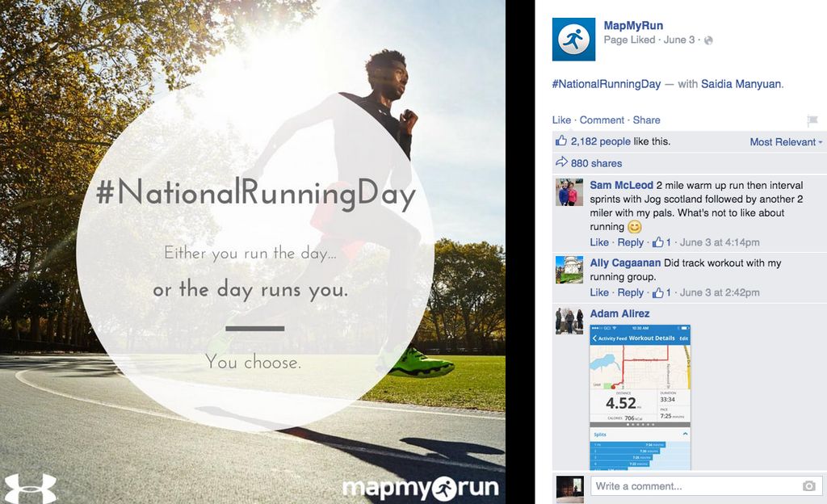
Task: View likes on Ally Cagaanan's comment
Action: (661, 292)
